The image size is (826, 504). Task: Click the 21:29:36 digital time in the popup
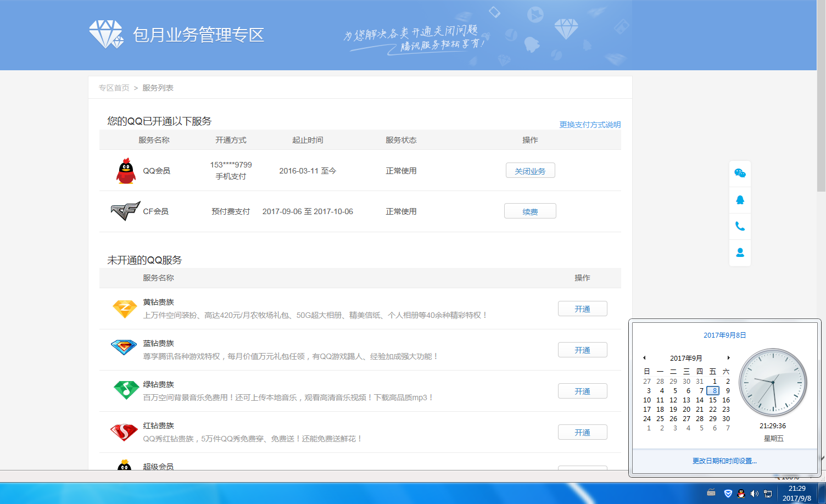[773, 426]
